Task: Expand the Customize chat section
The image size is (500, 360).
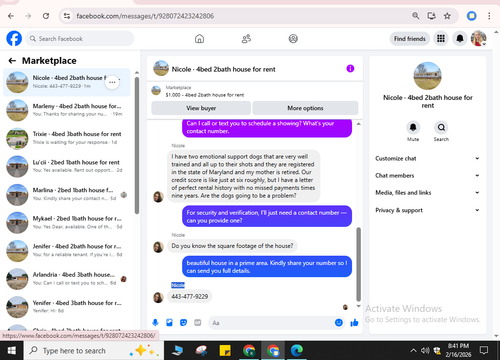Action: coord(427,159)
